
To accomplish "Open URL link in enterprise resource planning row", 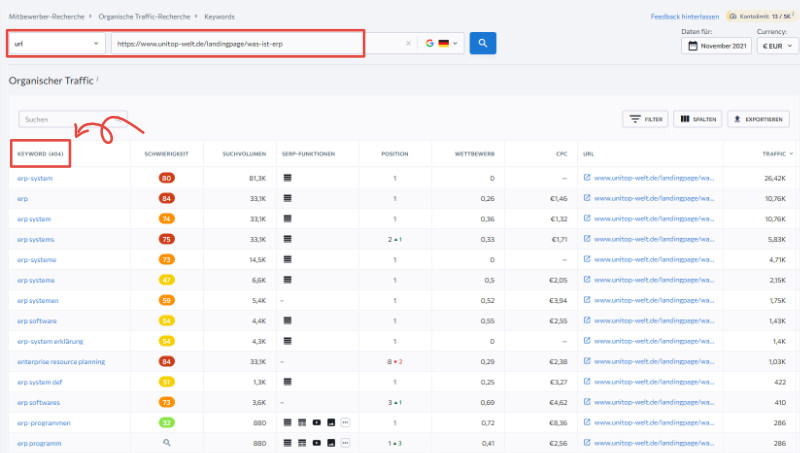I will (x=654, y=362).
